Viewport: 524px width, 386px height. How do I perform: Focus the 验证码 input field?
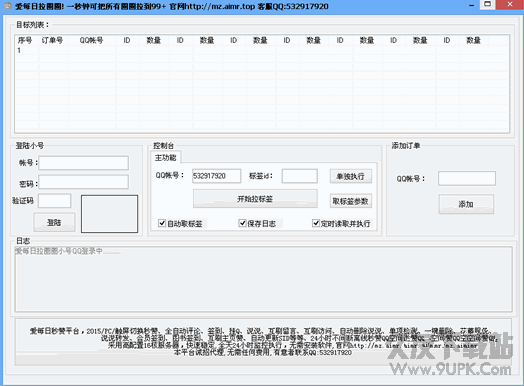coord(54,201)
